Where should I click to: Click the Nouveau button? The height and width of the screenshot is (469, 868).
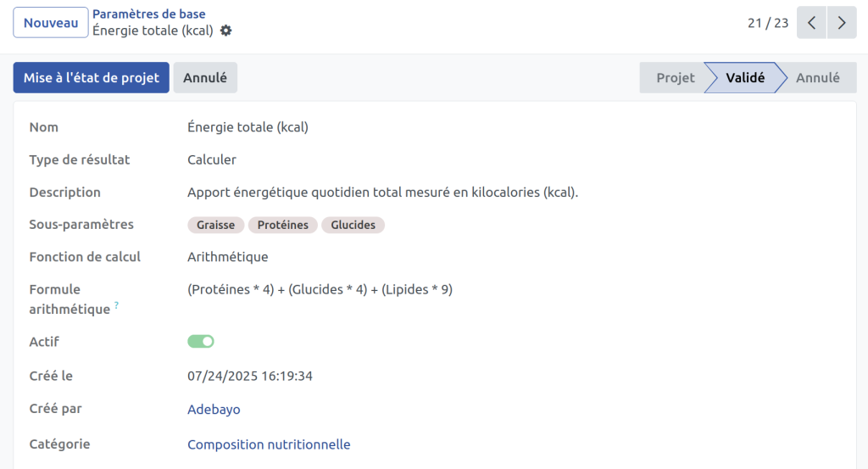point(51,23)
